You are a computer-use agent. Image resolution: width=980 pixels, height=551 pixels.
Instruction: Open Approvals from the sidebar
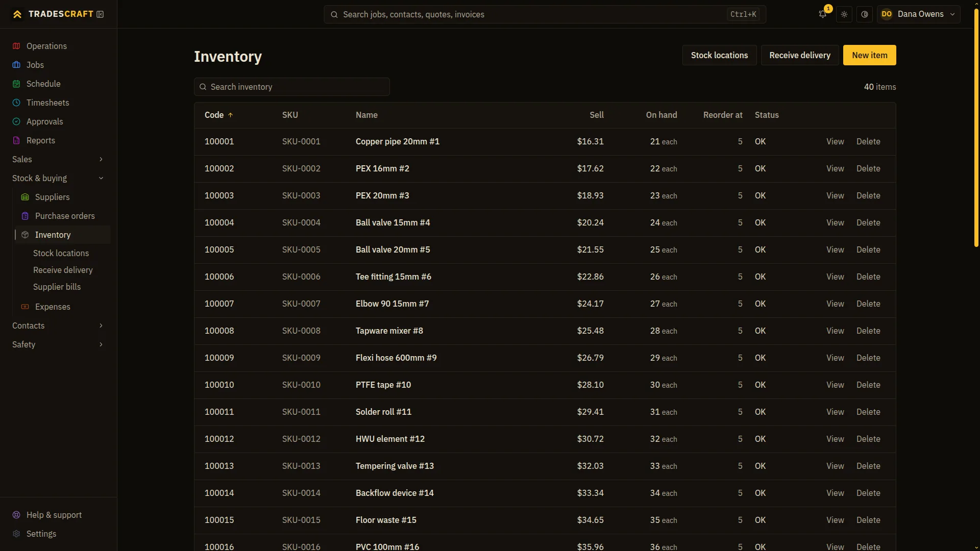(x=58, y=121)
